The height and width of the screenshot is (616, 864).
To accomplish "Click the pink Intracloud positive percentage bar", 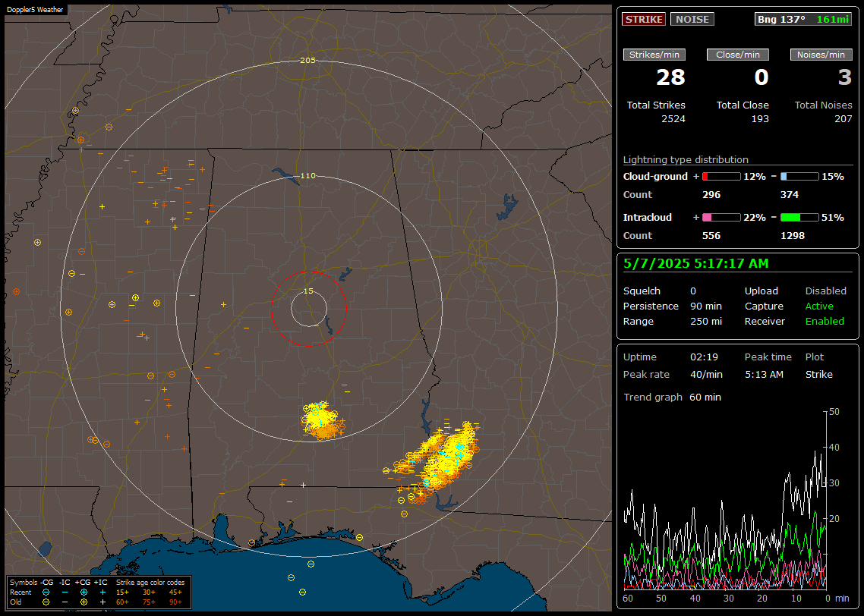I will [x=721, y=218].
